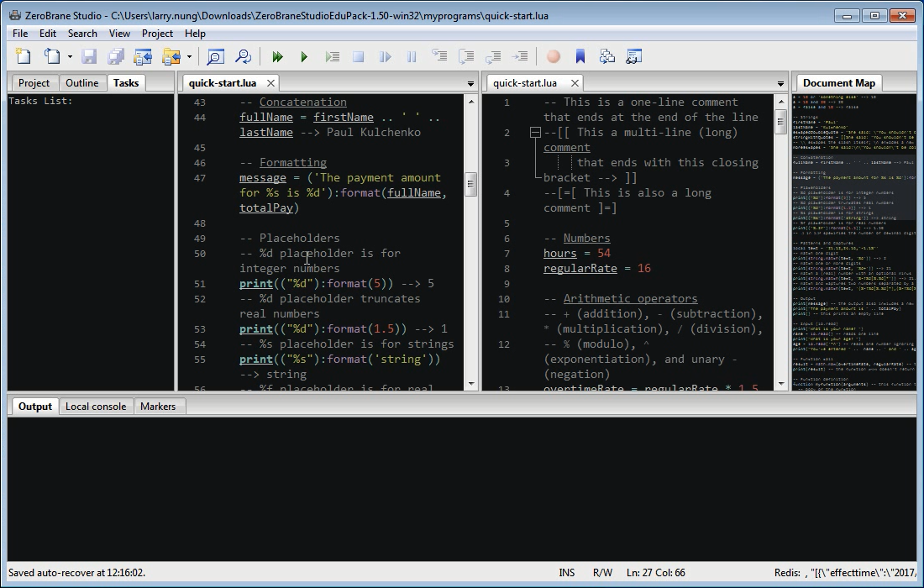Open the Help menu
Image resolution: width=924 pixels, height=588 pixels.
[195, 34]
